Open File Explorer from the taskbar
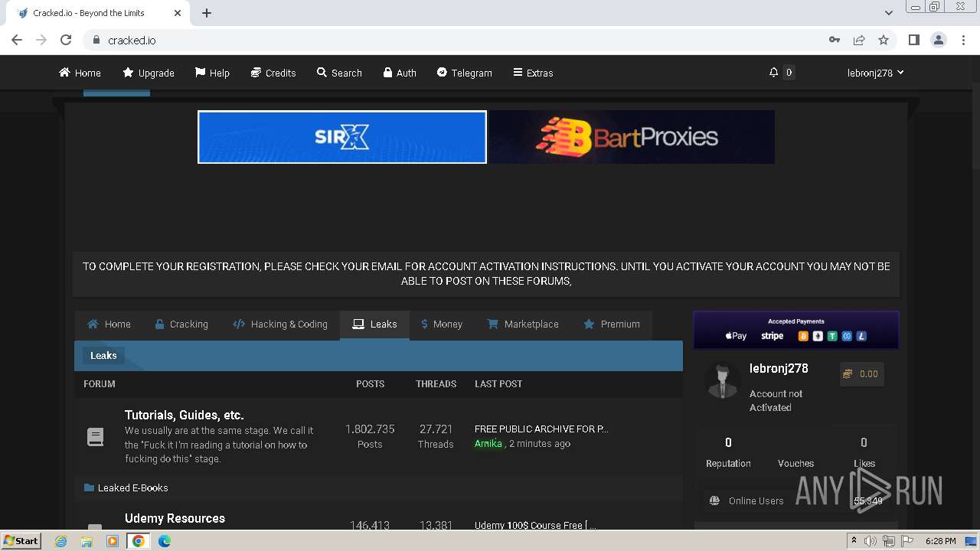 [x=87, y=541]
